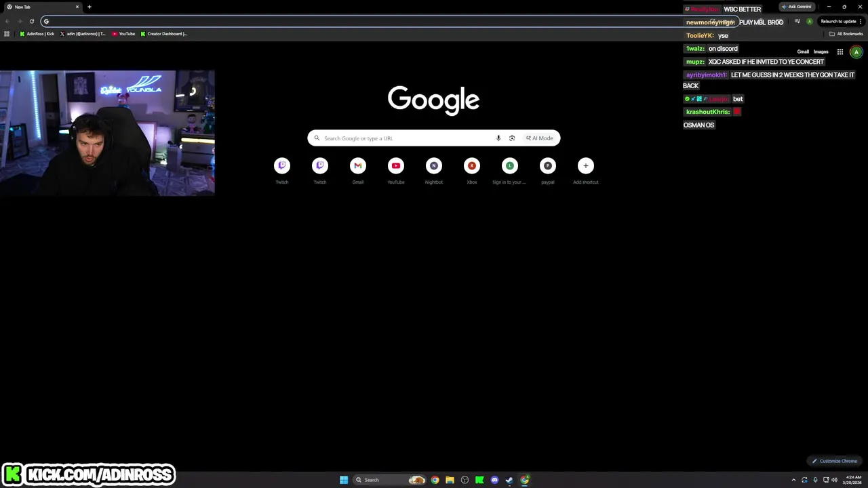
Task: Search by image with Lens icon
Action: coord(512,138)
